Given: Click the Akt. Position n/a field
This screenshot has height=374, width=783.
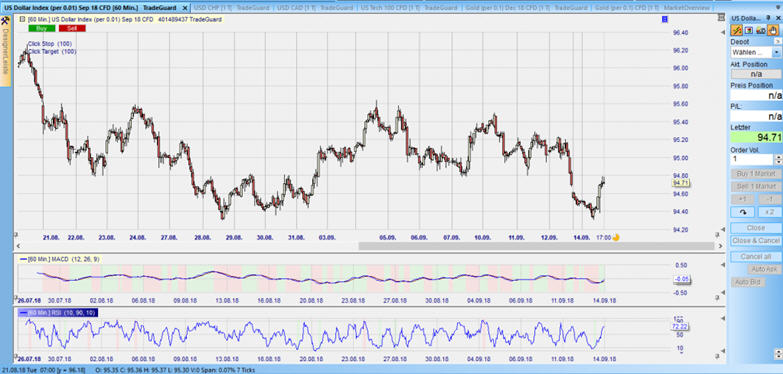Looking at the screenshot, I should [756, 74].
